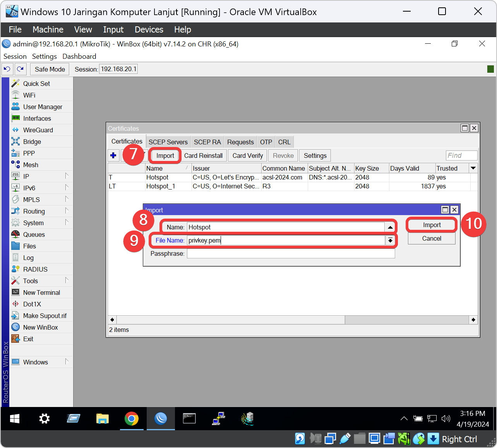Open the Log sidebar entry
497x448 pixels.
(28, 258)
